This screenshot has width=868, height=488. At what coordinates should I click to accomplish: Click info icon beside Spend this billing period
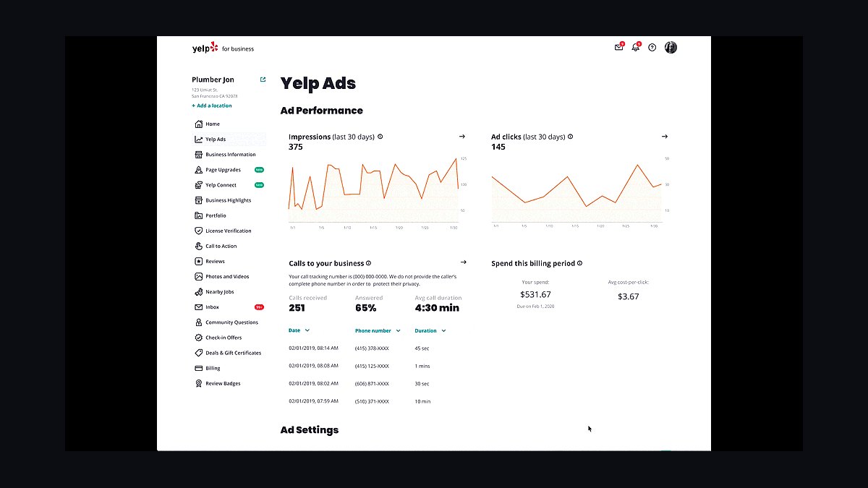click(x=579, y=263)
